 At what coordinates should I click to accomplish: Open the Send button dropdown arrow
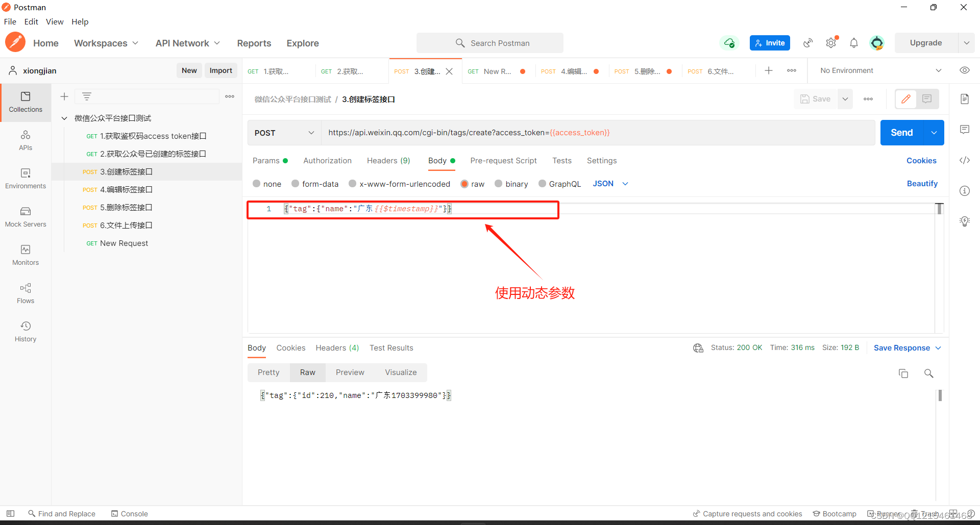click(x=934, y=133)
